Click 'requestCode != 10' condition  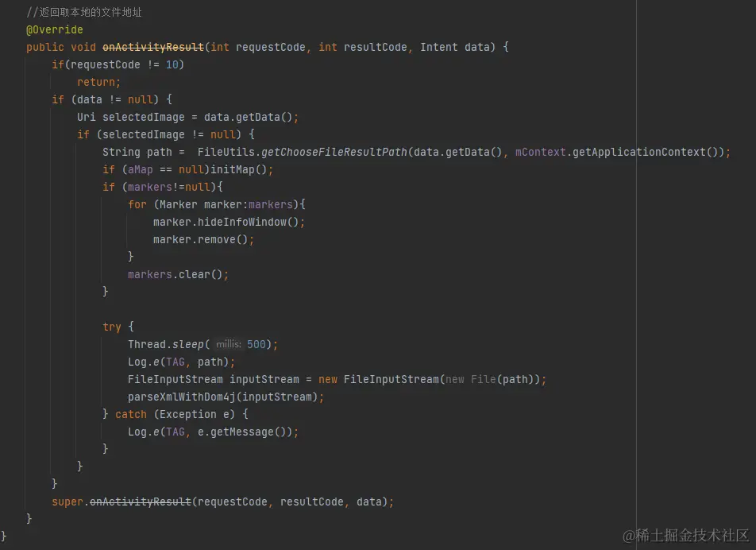(x=125, y=64)
